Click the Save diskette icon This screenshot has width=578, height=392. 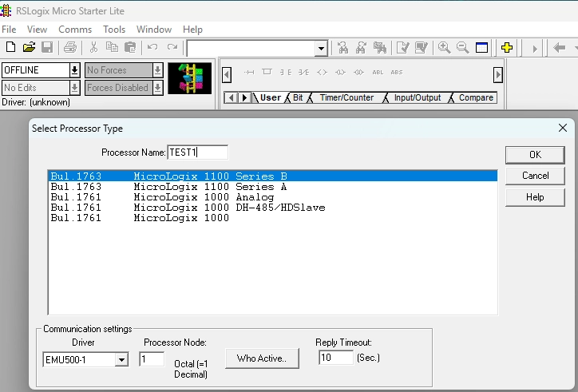coord(47,47)
